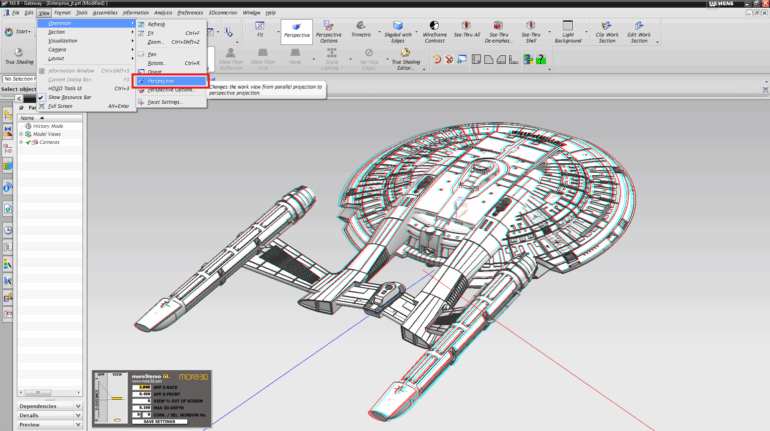Toggle the Perspective button in toolbar
This screenshot has width=770, height=431.
click(297, 32)
